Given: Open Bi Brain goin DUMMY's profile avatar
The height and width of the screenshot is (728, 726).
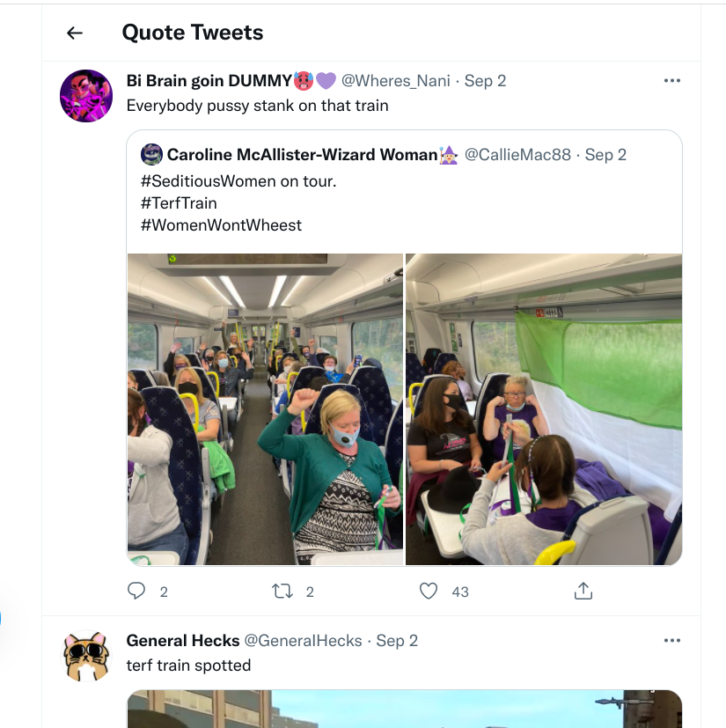Looking at the screenshot, I should [x=86, y=96].
